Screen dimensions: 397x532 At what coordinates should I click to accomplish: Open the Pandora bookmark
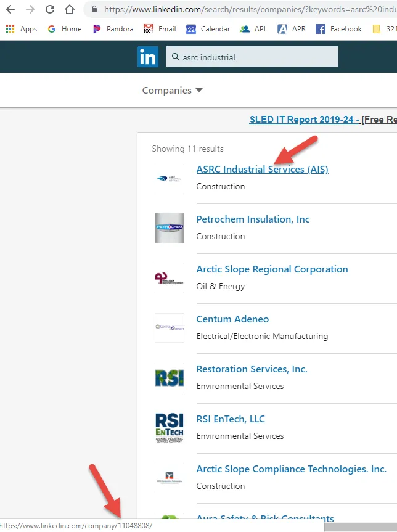tap(113, 29)
